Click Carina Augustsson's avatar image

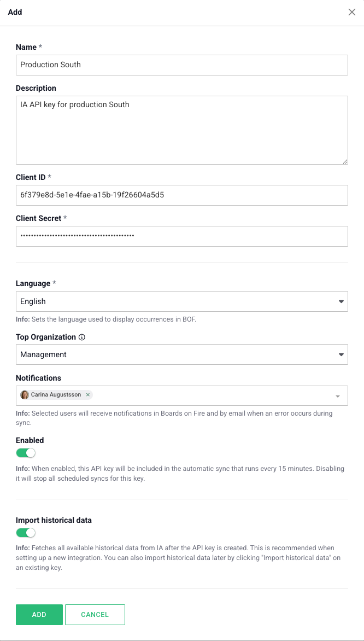(x=25, y=395)
